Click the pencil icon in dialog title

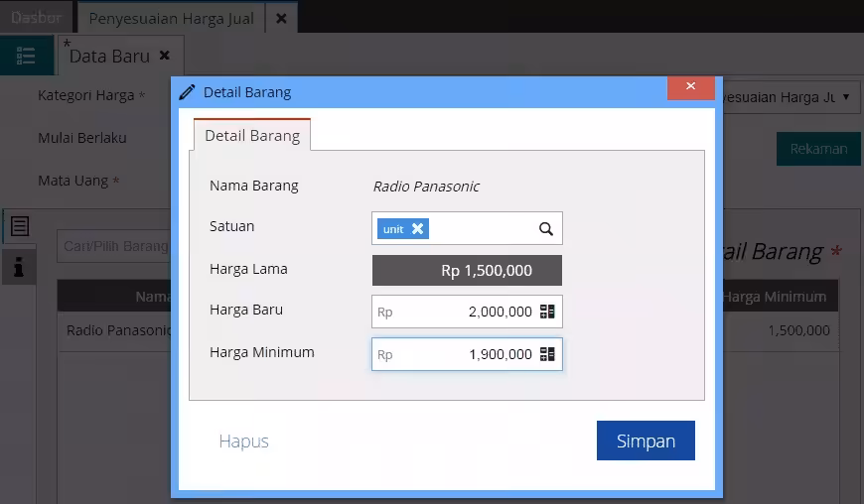(x=187, y=92)
